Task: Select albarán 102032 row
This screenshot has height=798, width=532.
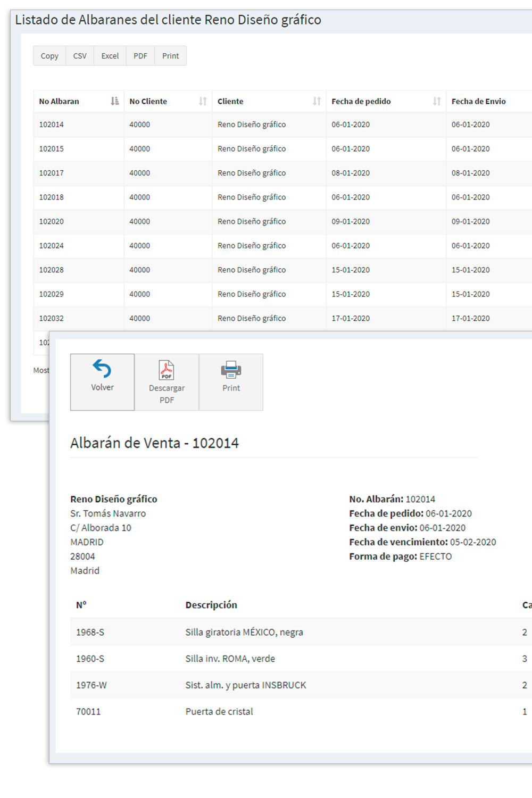Action: point(51,318)
